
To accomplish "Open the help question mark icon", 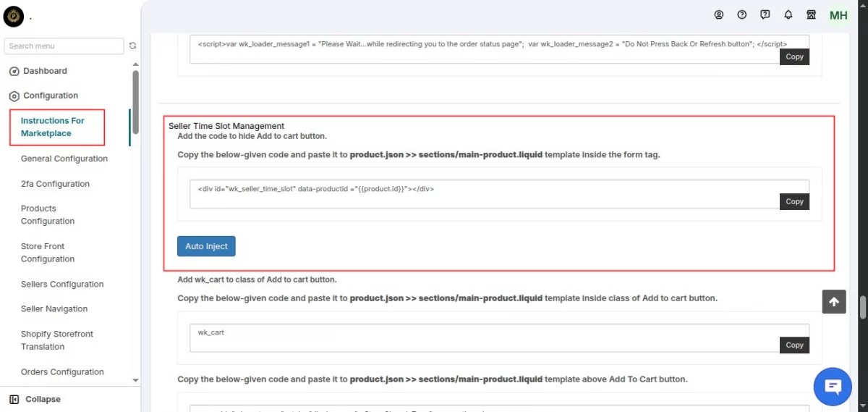I will 741,14.
